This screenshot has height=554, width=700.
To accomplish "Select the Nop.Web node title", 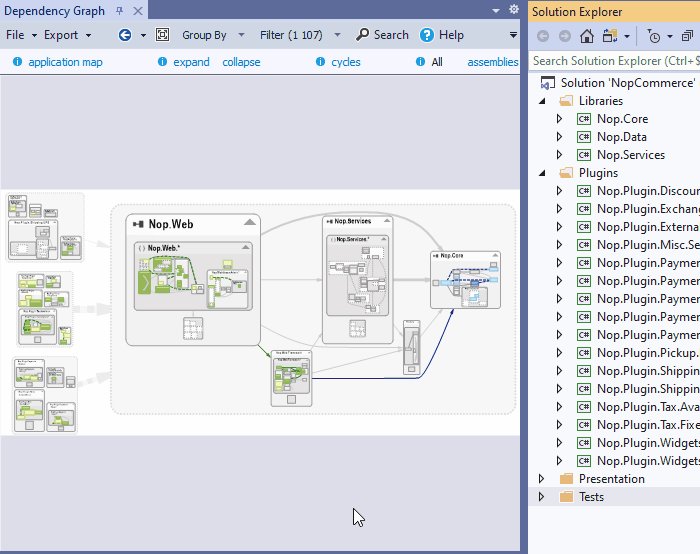I will tap(171, 224).
